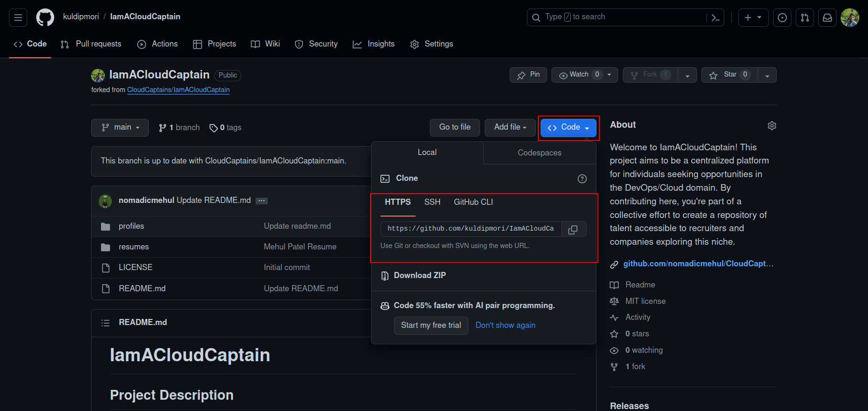The width and height of the screenshot is (868, 411).
Task: Select the GitHub CLI clone option
Action: click(x=473, y=202)
